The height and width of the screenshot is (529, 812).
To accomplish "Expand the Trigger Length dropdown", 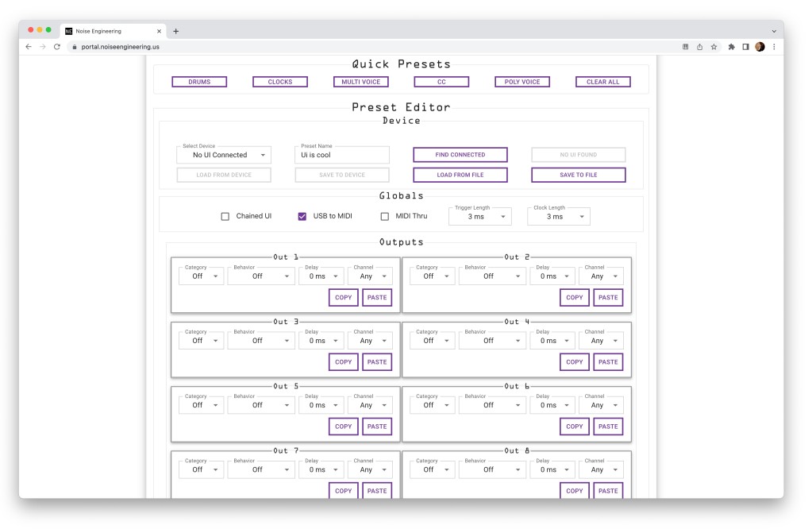I will point(479,216).
